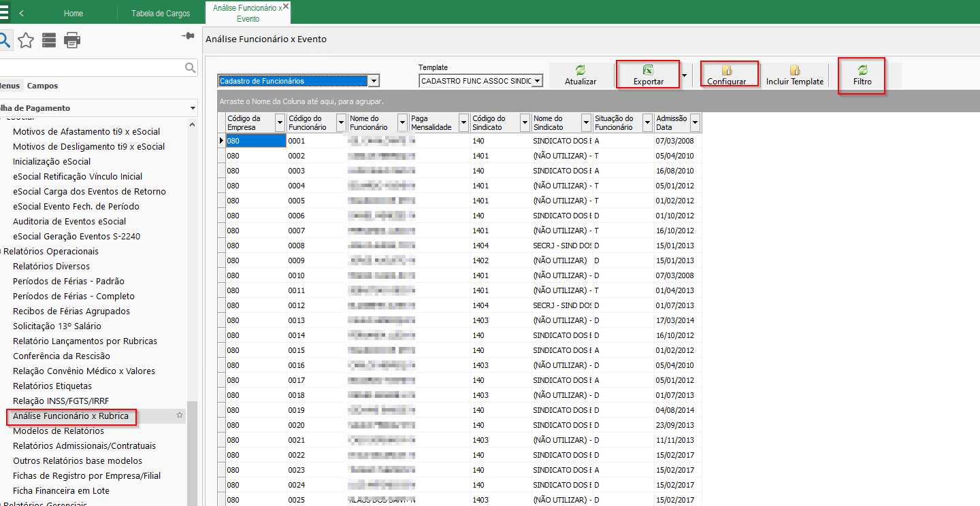Open the hamburger main menu
This screenshot has width=980, height=506.
(x=3, y=13)
